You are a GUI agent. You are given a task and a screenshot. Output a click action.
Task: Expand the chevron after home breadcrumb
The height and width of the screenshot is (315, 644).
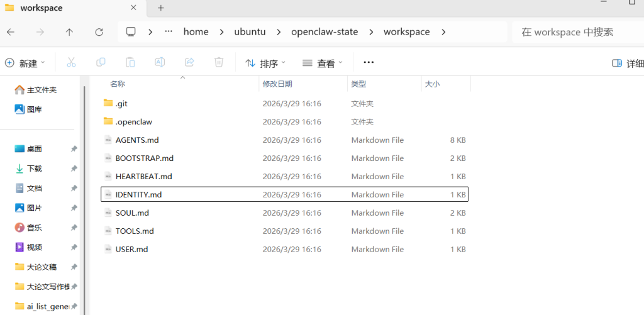222,32
